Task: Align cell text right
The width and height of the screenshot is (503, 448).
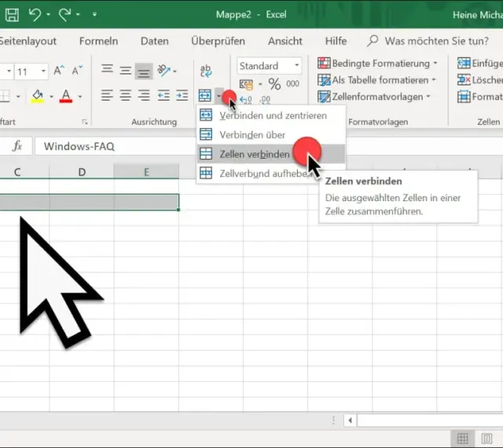Action: point(144,95)
